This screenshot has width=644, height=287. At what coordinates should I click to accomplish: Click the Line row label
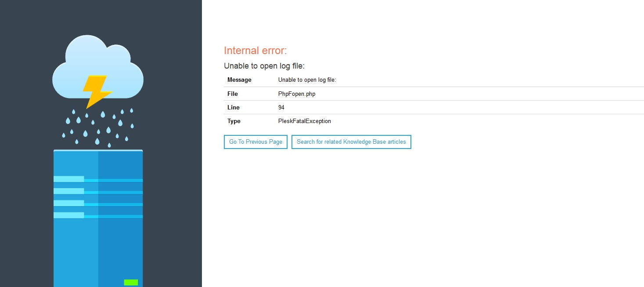click(234, 107)
